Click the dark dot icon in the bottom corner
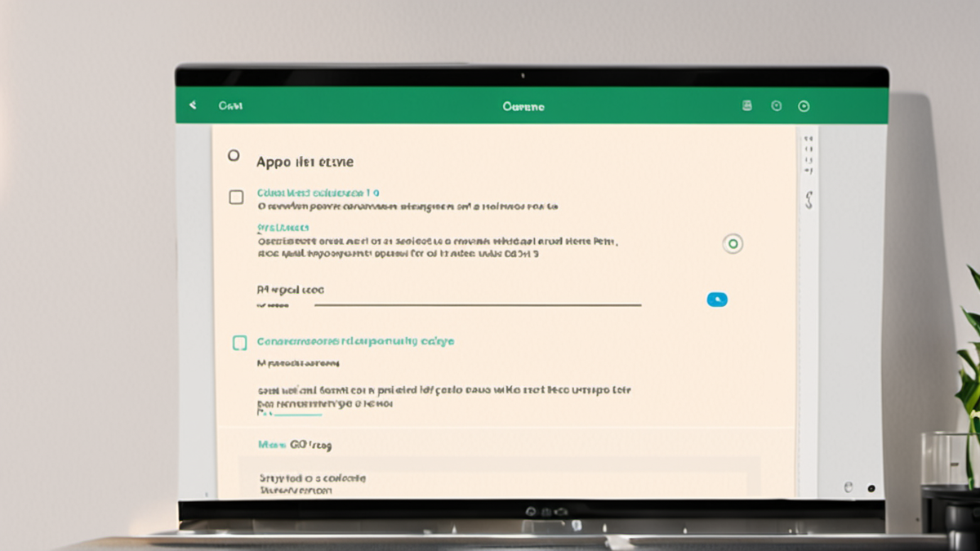 tap(871, 487)
